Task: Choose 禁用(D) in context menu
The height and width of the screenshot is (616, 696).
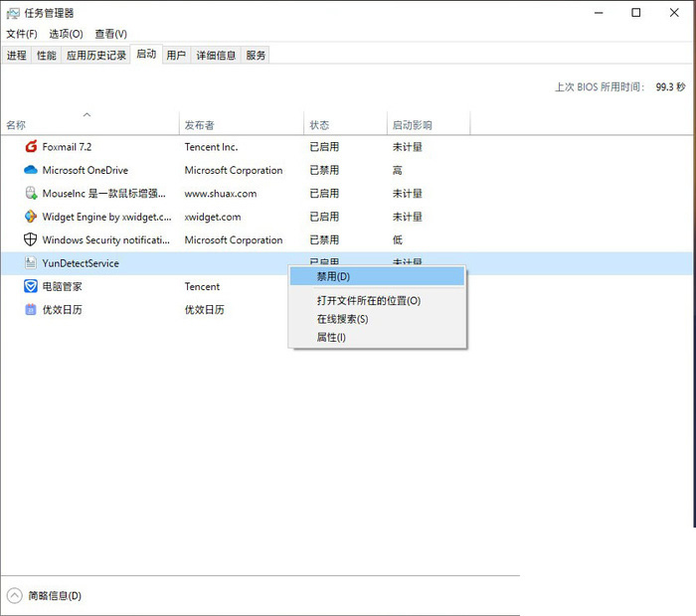Action: tap(333, 276)
